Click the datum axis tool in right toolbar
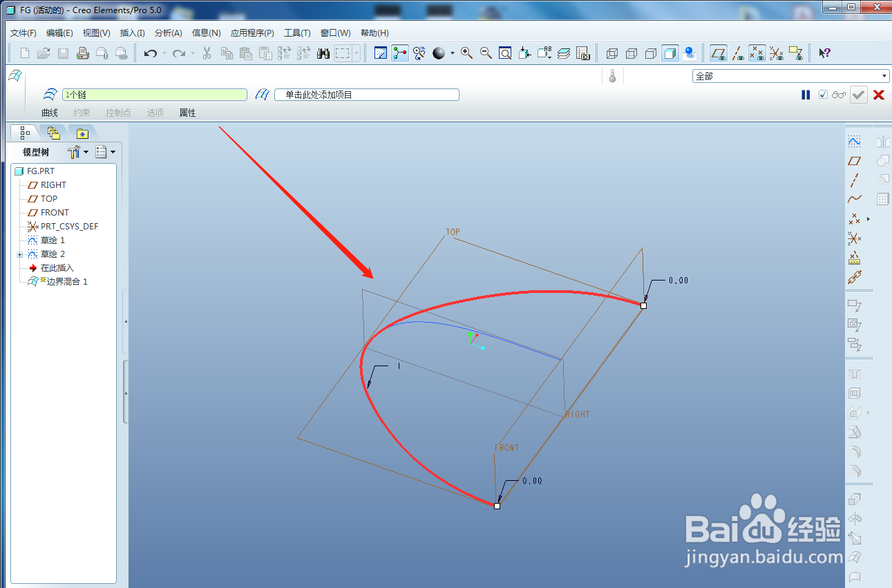Viewport: 892px width, 588px height. click(855, 180)
